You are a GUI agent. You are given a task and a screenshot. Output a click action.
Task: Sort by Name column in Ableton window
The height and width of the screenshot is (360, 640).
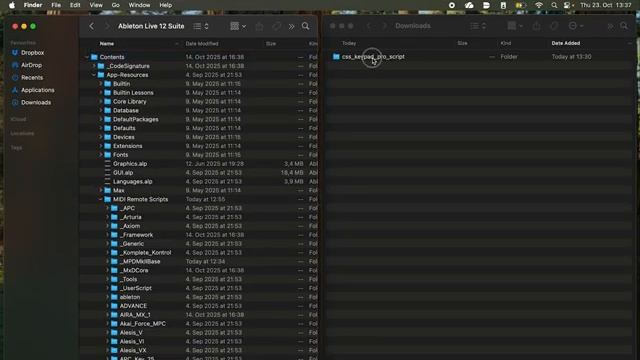point(107,44)
